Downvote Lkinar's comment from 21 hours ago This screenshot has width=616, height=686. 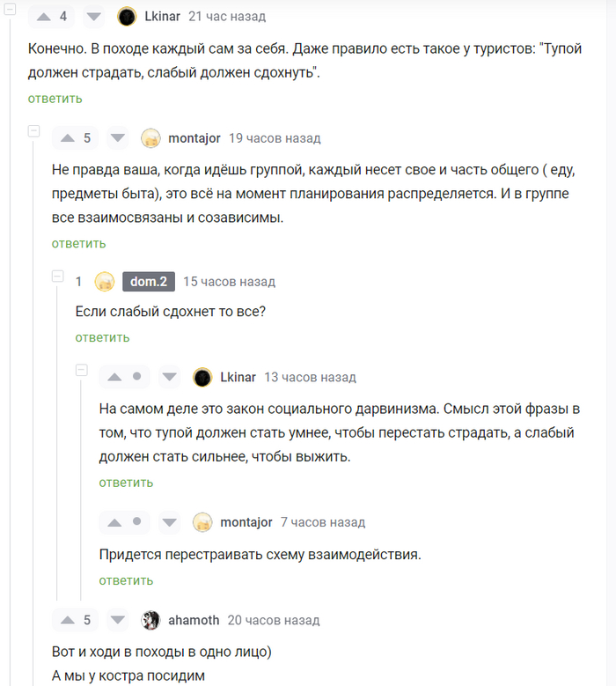click(95, 17)
